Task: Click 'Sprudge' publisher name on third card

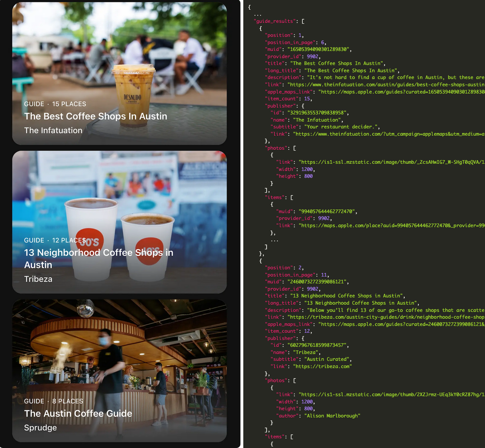Action: pyautogui.click(x=40, y=428)
